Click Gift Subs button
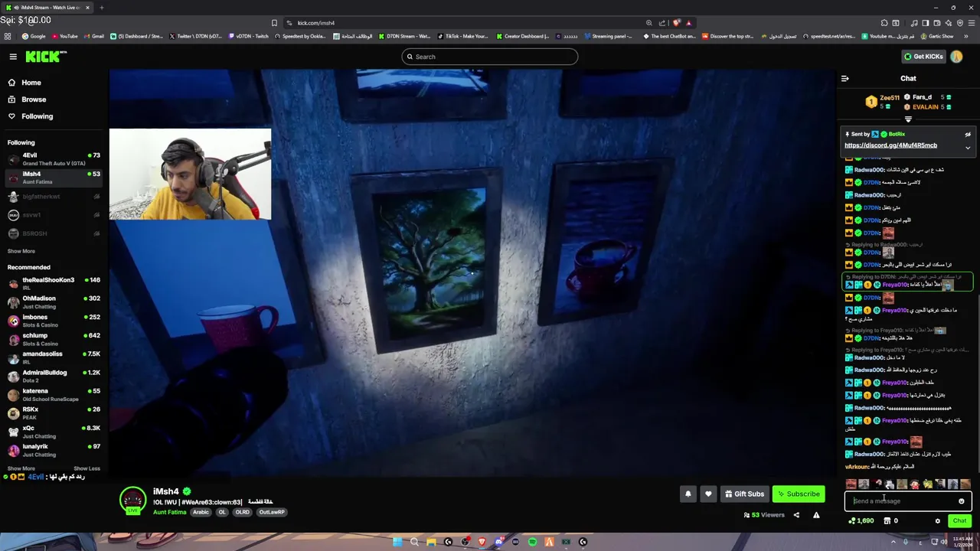 click(744, 494)
